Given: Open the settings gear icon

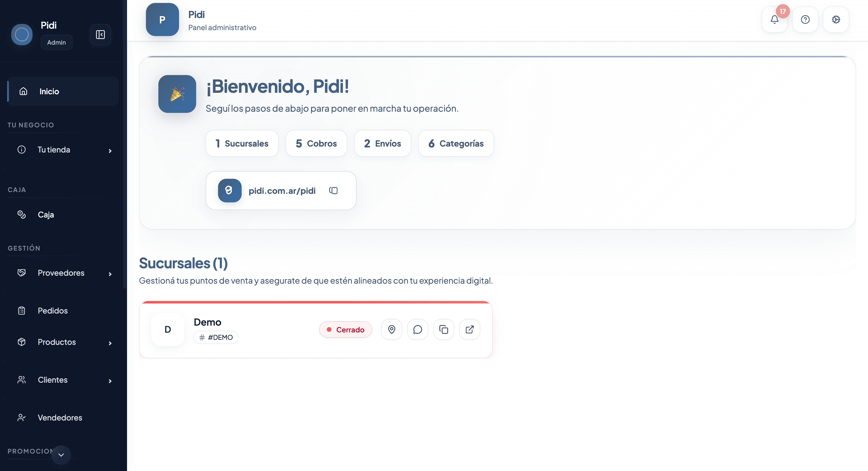Looking at the screenshot, I should coord(836,20).
